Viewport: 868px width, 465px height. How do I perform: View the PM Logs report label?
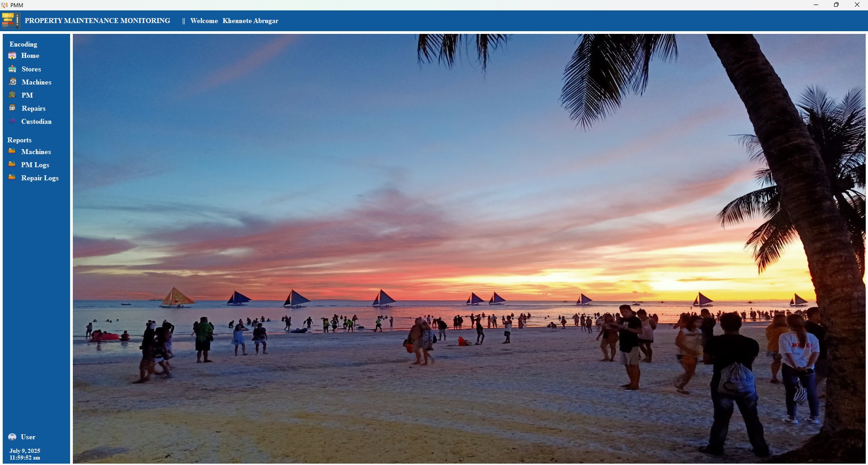[35, 165]
